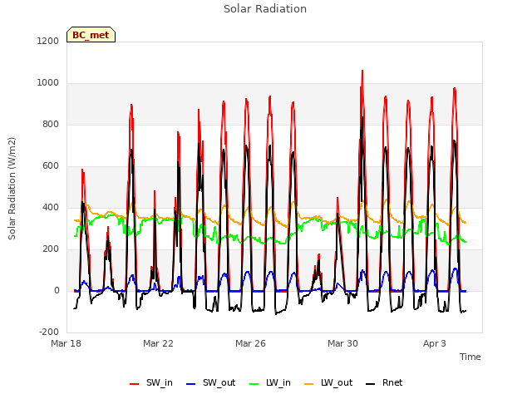Click the Mar 18 x-axis tick
532x399 pixels.
coord(66,343)
